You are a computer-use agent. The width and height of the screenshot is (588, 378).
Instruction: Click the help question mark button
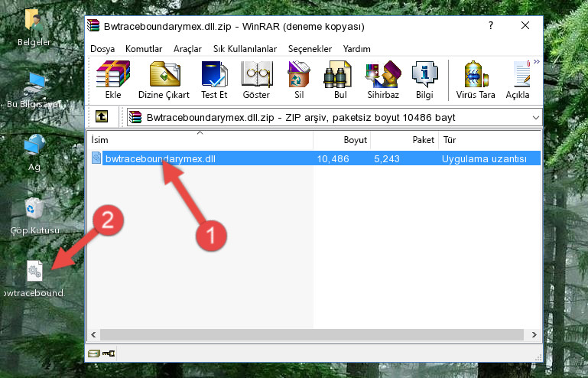pos(491,25)
